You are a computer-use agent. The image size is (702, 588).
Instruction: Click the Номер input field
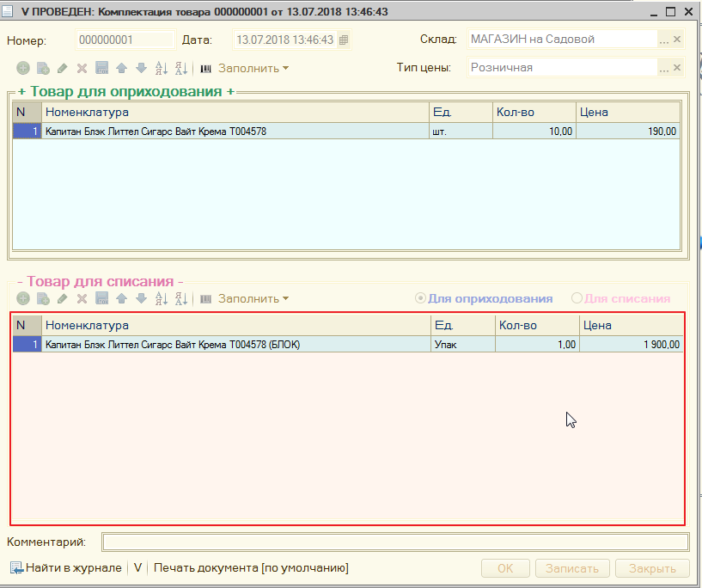(x=125, y=40)
